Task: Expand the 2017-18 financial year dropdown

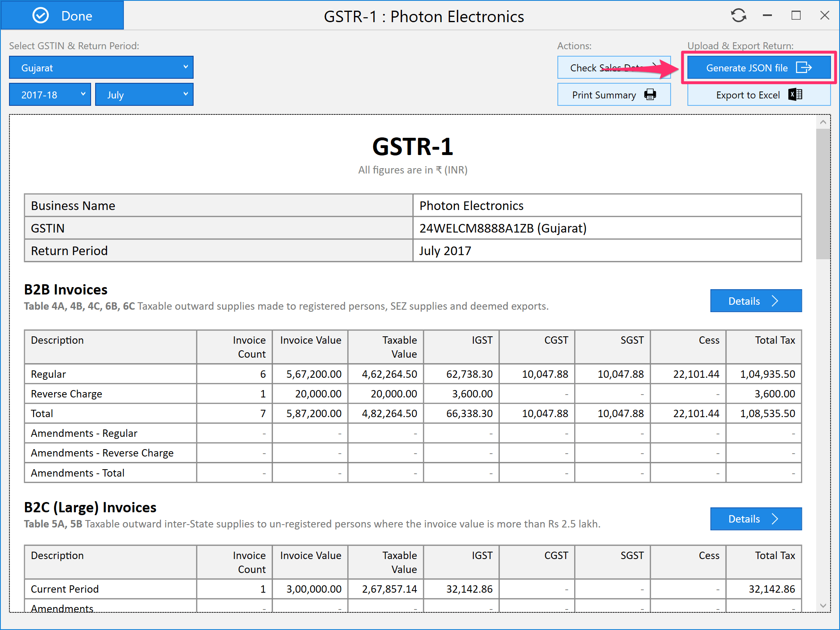Action: pyautogui.click(x=50, y=95)
